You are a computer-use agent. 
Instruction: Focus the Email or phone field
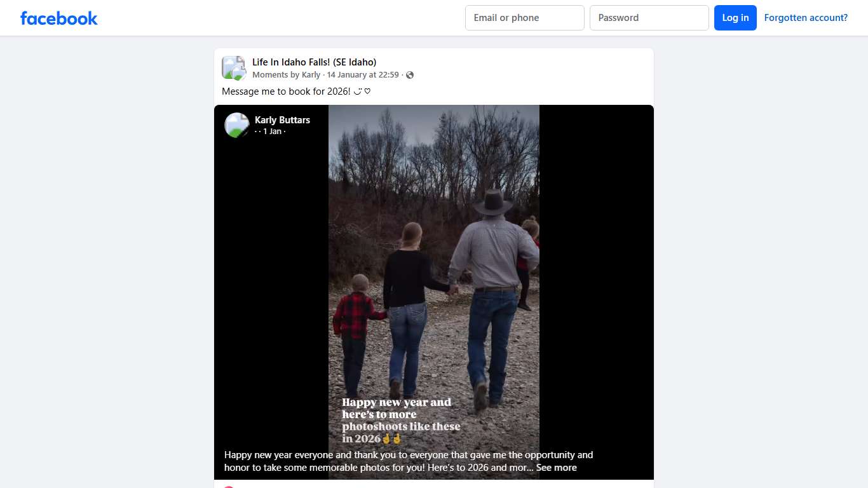pyautogui.click(x=524, y=18)
